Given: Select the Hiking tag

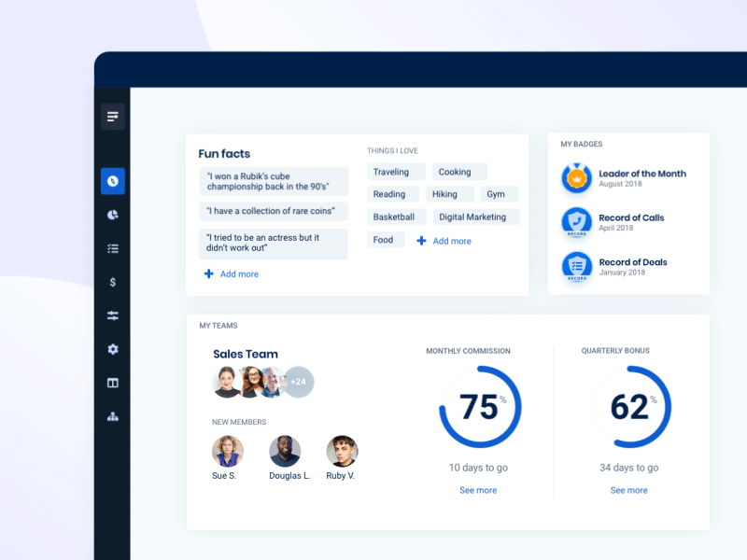Looking at the screenshot, I should pos(450,194).
